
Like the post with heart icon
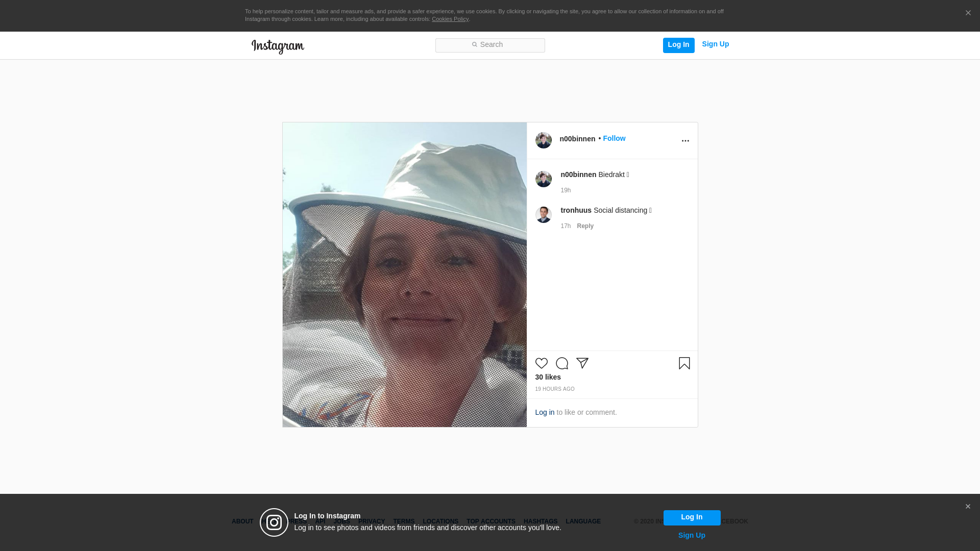[x=541, y=363]
